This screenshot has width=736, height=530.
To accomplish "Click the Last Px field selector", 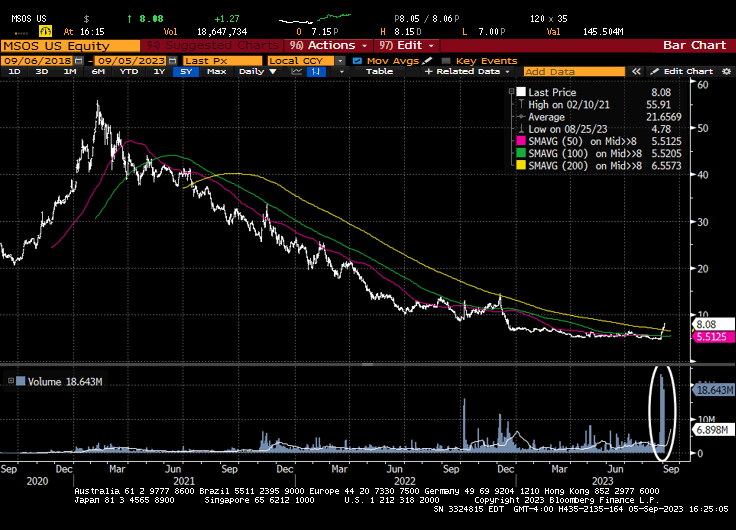I will point(222,61).
